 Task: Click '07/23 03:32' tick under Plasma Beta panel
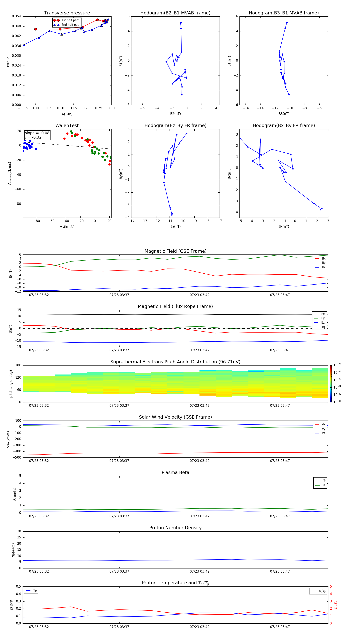39,516
